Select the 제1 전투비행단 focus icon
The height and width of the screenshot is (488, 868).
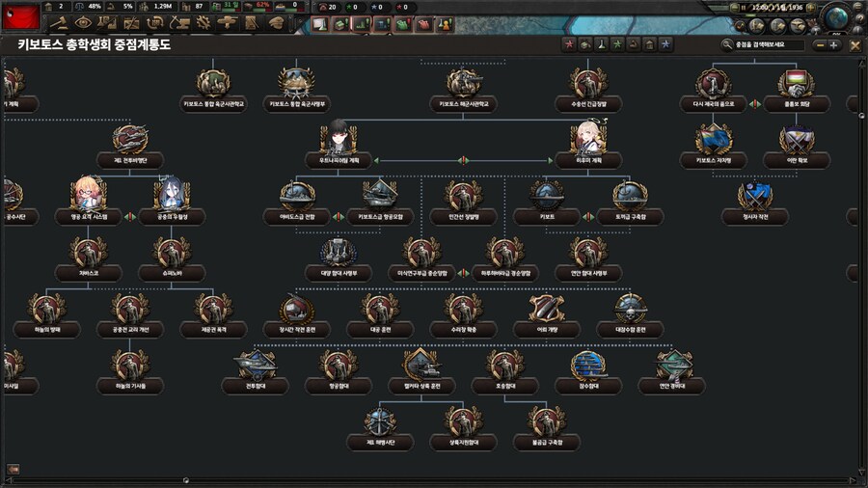click(129, 141)
